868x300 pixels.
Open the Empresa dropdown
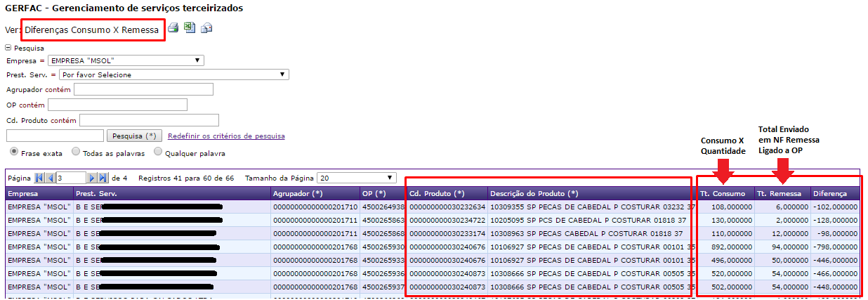(126, 61)
